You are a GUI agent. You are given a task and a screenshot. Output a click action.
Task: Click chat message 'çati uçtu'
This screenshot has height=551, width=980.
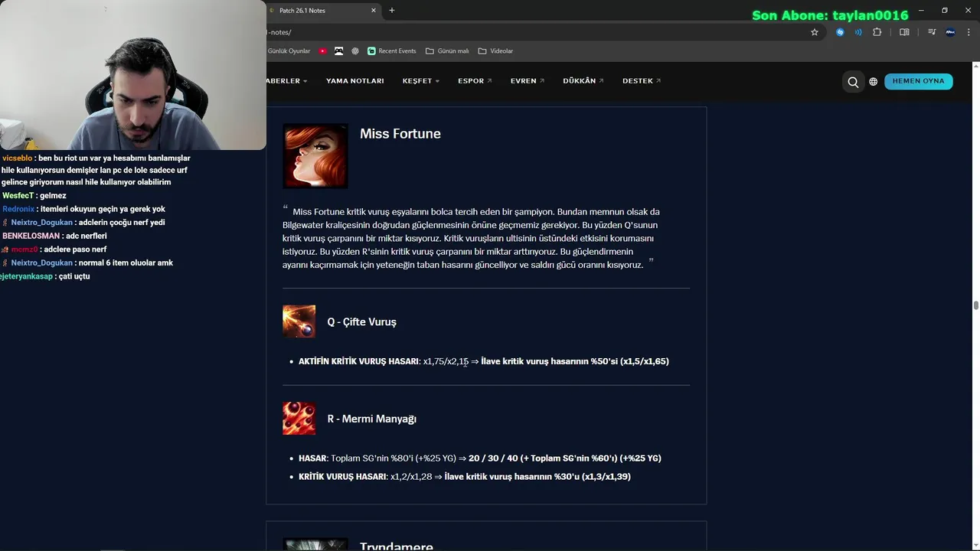[74, 276]
